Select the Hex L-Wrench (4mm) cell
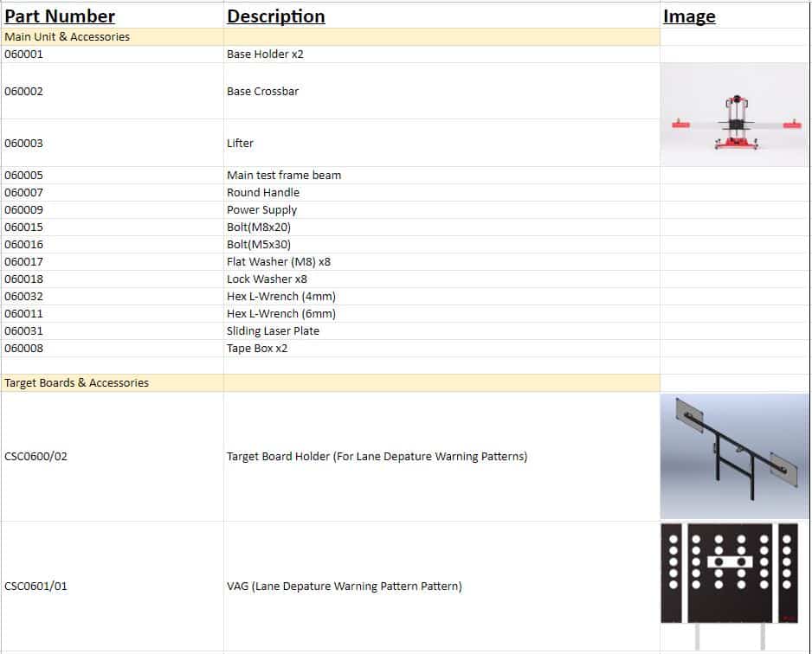The height and width of the screenshot is (654, 812). (x=441, y=297)
